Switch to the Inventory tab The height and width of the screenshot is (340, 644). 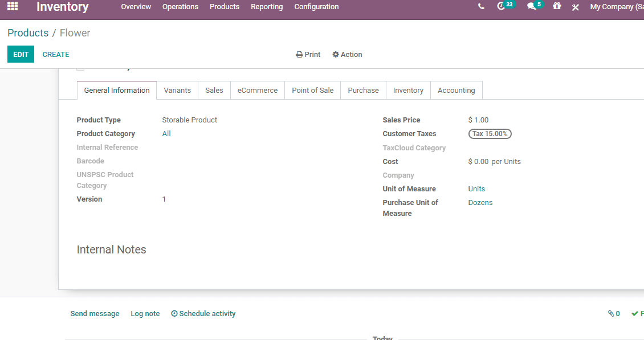[x=408, y=91]
